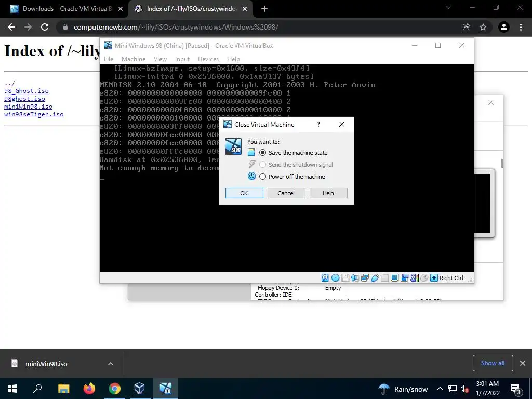
Task: Click the miniWin98.iso link
Action: click(x=28, y=107)
